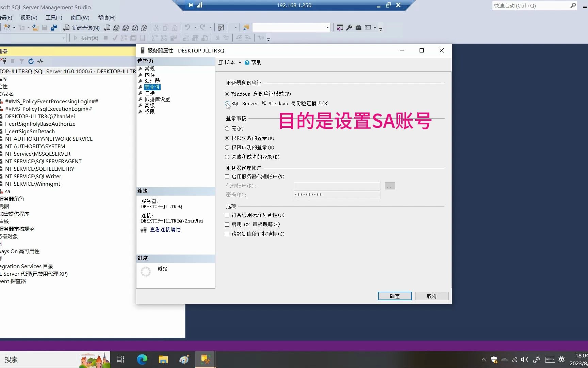
Task: Check 符合通用标准符合性 option
Action: (227, 215)
